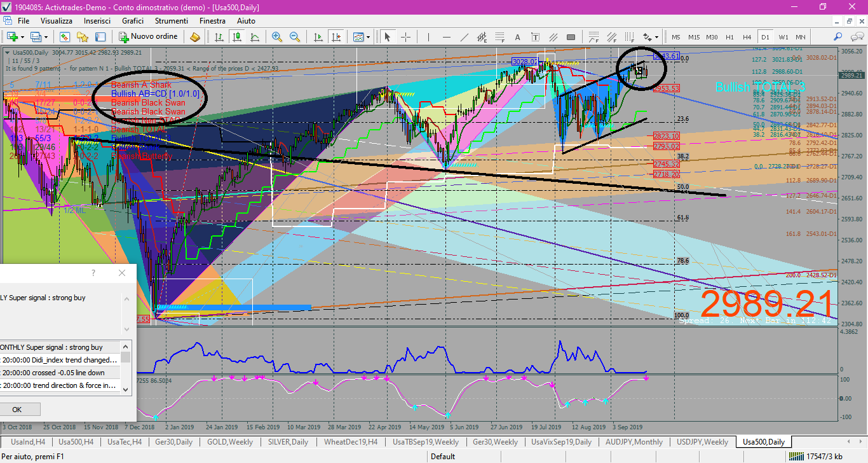Open the Inserisci menu

point(97,21)
